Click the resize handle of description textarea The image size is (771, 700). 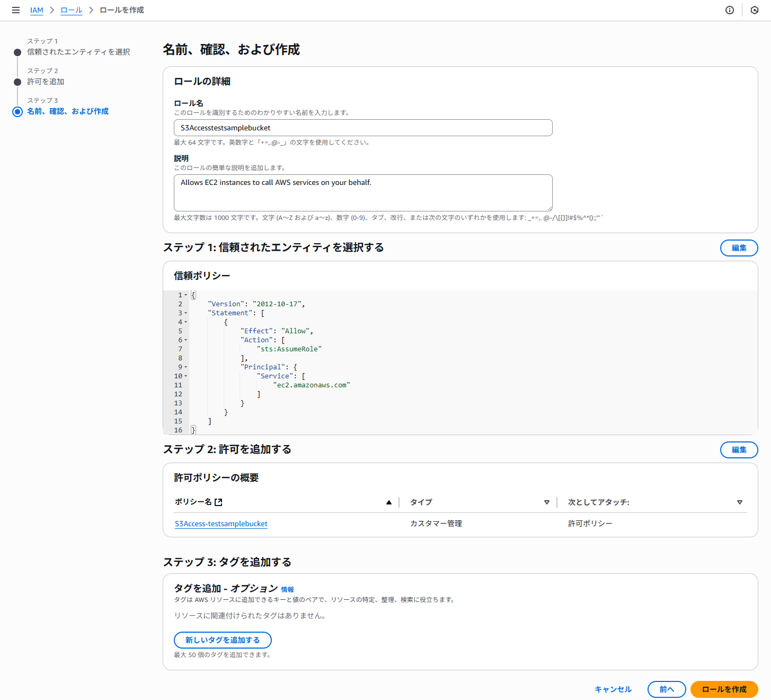pyautogui.click(x=550, y=208)
